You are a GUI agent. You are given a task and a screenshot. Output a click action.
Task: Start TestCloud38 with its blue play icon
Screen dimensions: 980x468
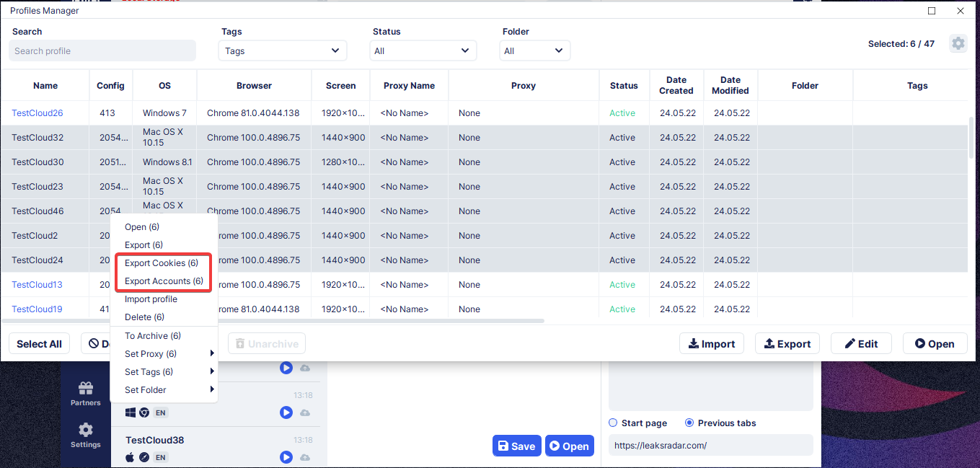[x=286, y=456]
